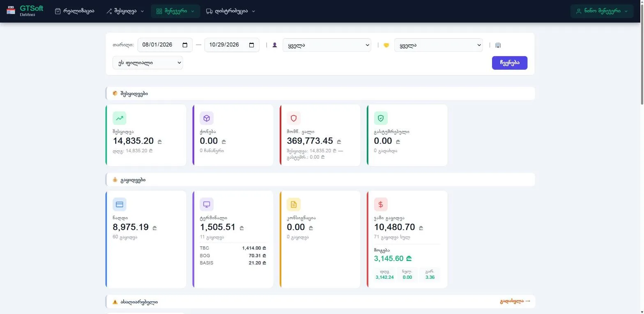This screenshot has width=644, height=314.
Task: Click 60 გაყიდვა text on the ნაღდი card
Action: 125,237
